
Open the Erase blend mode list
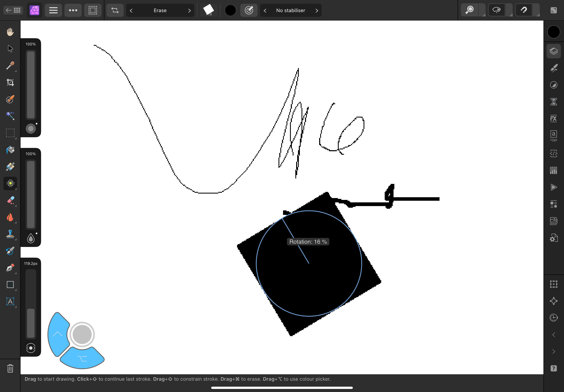pos(160,10)
